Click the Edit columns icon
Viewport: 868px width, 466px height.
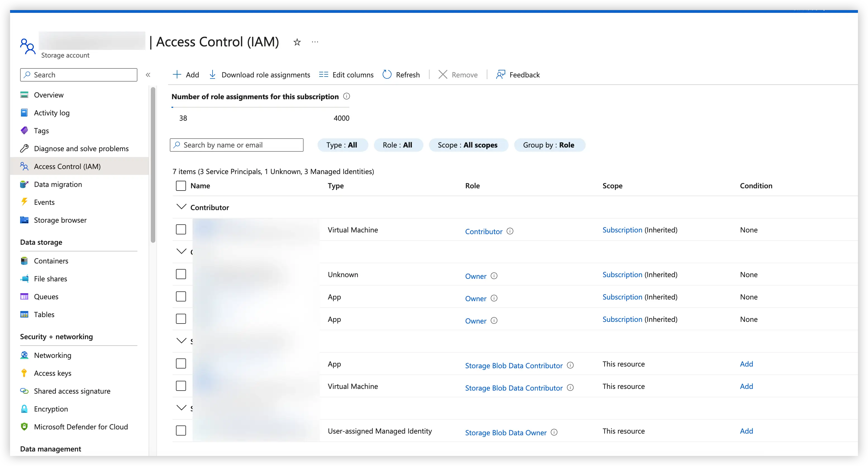click(323, 75)
